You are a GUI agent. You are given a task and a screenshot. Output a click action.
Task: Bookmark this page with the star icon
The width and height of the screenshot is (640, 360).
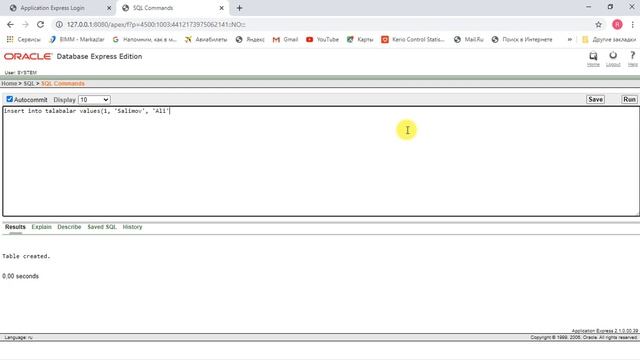(x=598, y=24)
